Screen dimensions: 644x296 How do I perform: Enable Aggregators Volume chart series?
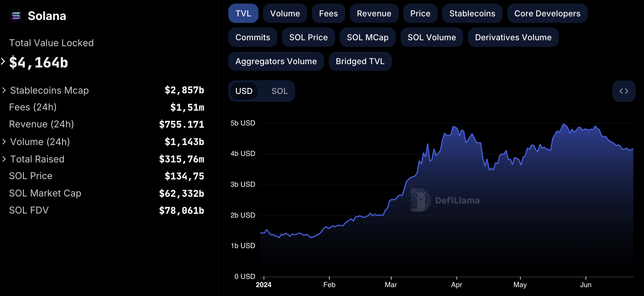coord(276,61)
